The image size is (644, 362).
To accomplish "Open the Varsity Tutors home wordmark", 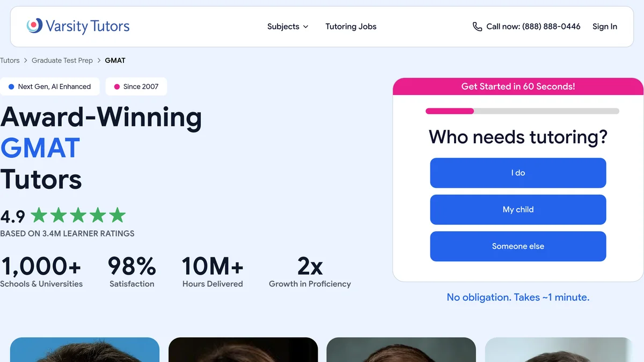I will (87, 26).
